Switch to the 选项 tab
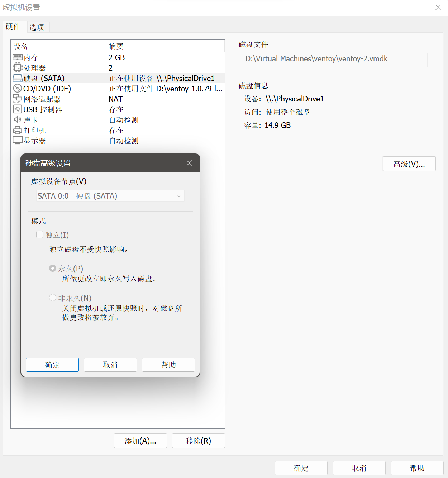Image resolution: width=448 pixels, height=478 pixels. coord(37,27)
